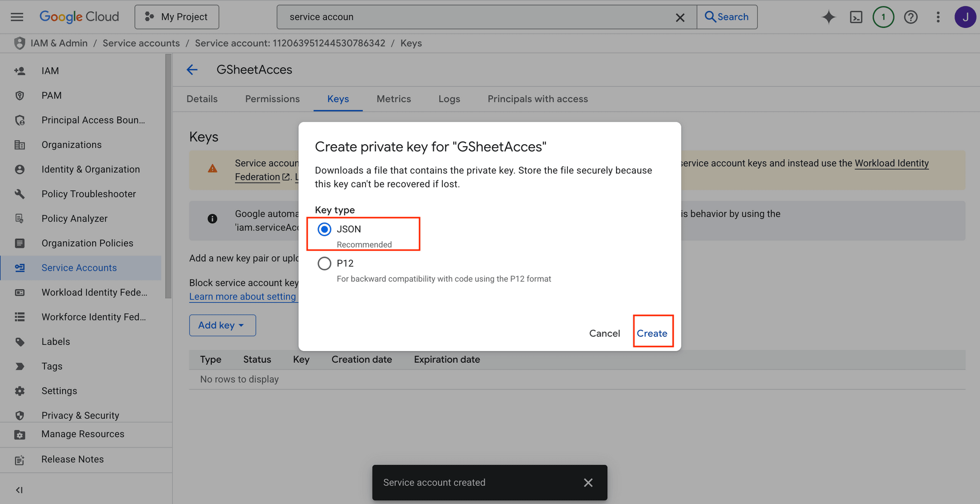Open Workforce Identity Federation sidebar item

(x=81, y=317)
